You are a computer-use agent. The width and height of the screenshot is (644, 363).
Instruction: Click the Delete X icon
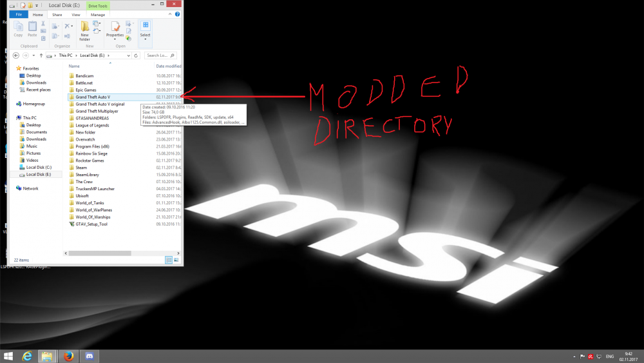coord(67,26)
